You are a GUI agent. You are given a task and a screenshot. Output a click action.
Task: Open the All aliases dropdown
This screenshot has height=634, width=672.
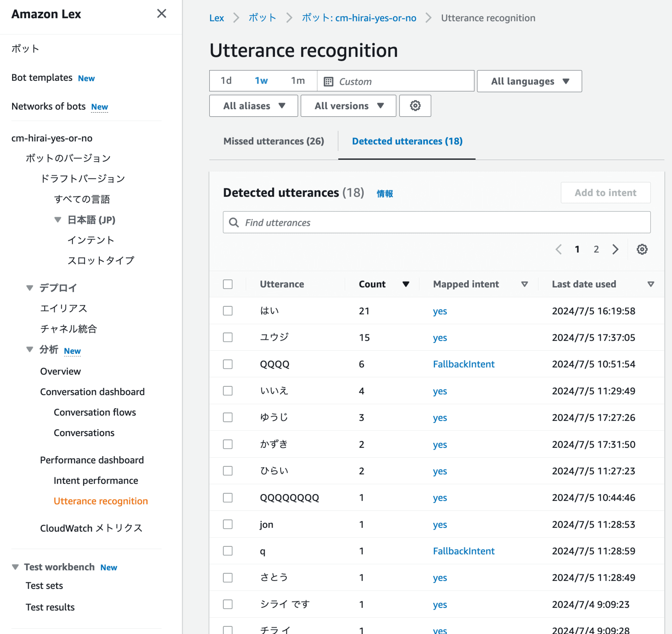[254, 106]
